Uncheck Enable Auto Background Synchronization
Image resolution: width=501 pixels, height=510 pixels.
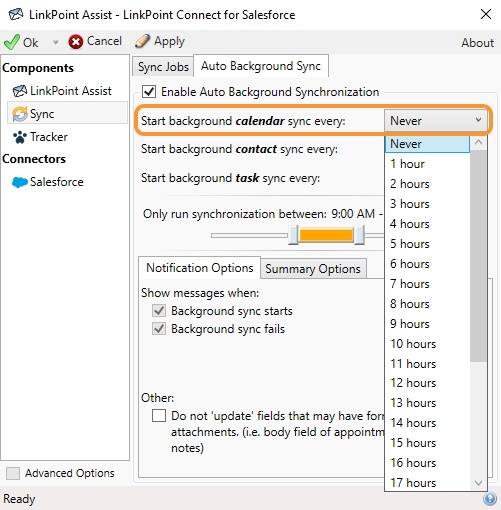click(x=149, y=92)
